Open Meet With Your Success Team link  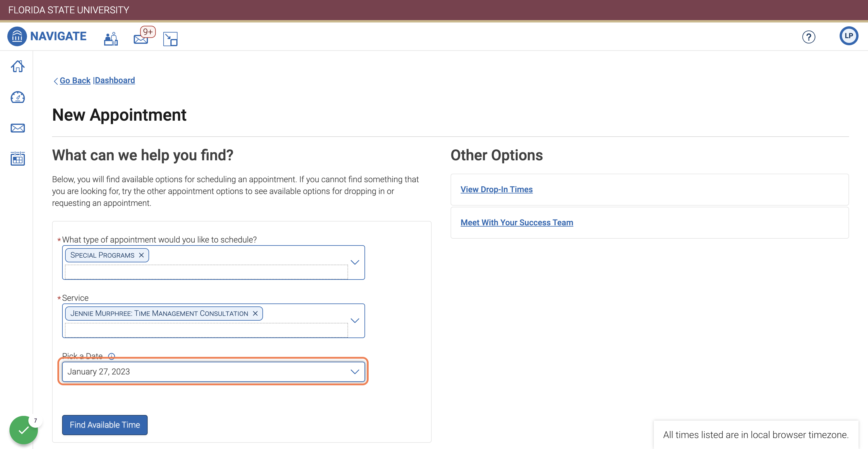pos(517,222)
